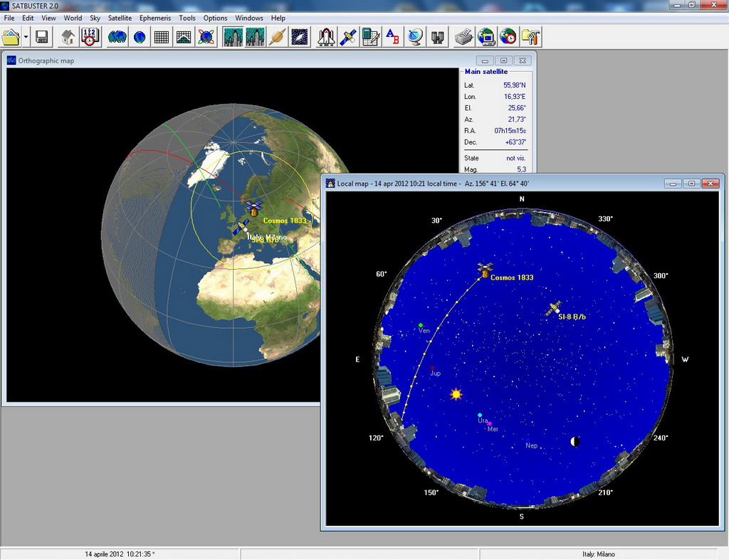
Task: Open the File menu
Action: point(9,18)
